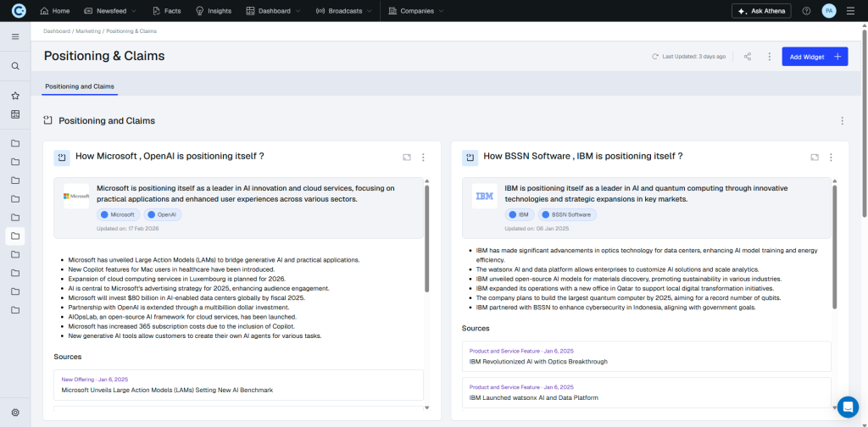This screenshot has width=868, height=427.
Task: Open the Home page
Action: click(55, 11)
